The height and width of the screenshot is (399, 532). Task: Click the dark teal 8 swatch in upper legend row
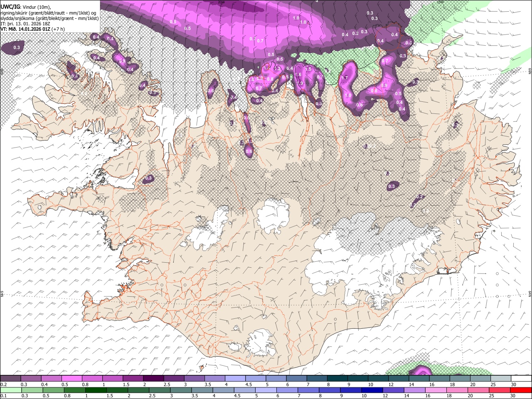(337, 379)
